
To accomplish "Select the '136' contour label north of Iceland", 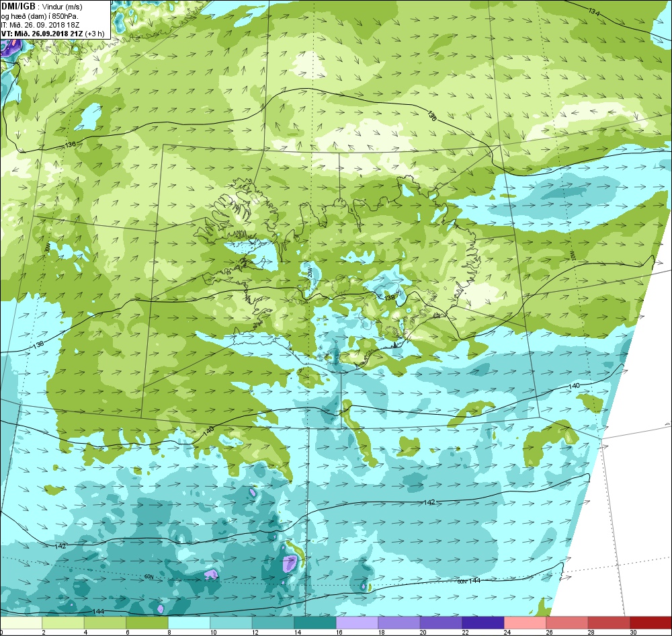I will coord(431,116).
